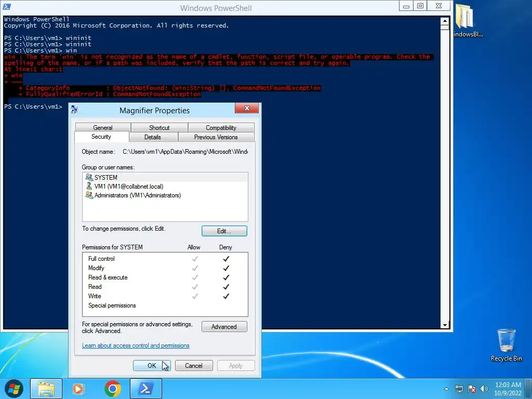
Task: Click Modify Allow checkmark
Action: click(x=195, y=268)
